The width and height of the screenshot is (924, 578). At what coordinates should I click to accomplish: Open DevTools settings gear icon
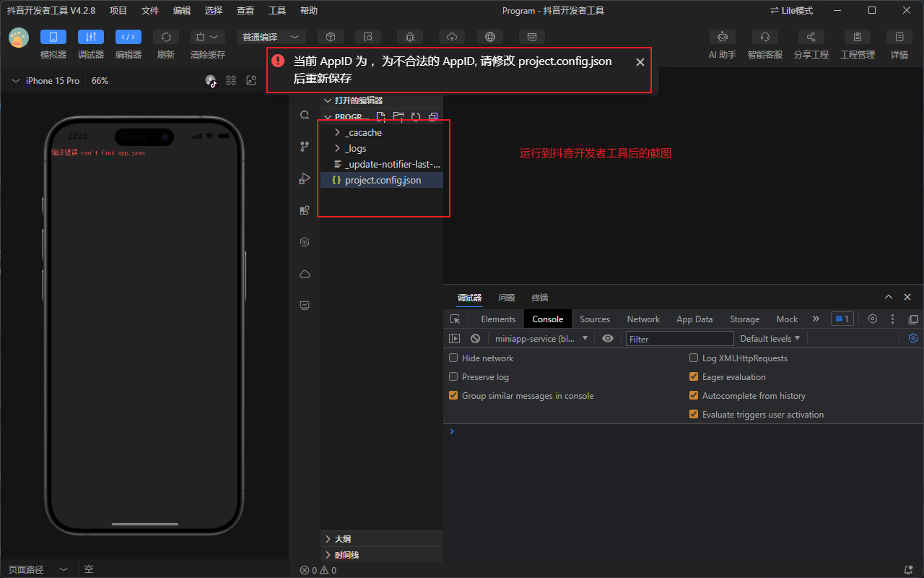872,319
